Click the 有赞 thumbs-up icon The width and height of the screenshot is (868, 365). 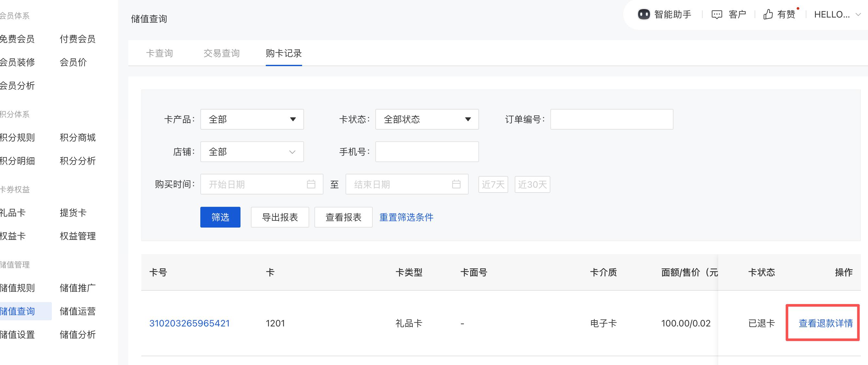click(x=768, y=15)
